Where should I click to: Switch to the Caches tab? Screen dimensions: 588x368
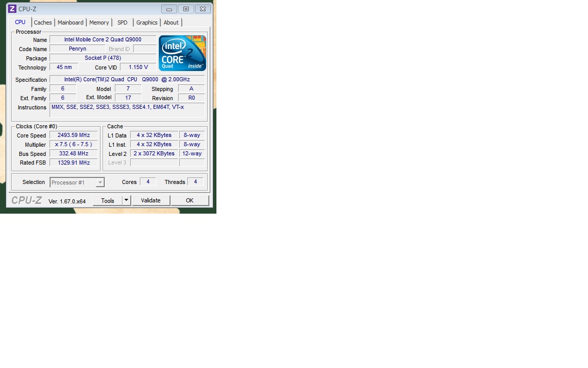point(43,22)
